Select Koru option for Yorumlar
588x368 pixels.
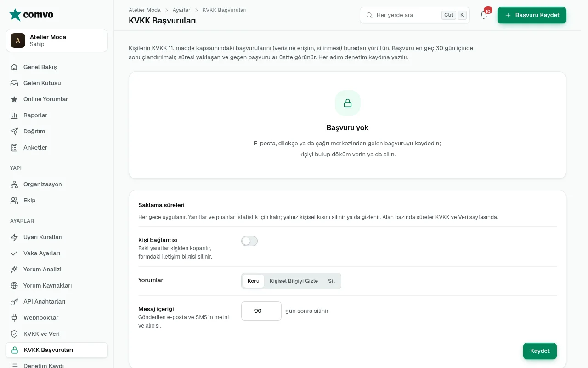click(254, 281)
